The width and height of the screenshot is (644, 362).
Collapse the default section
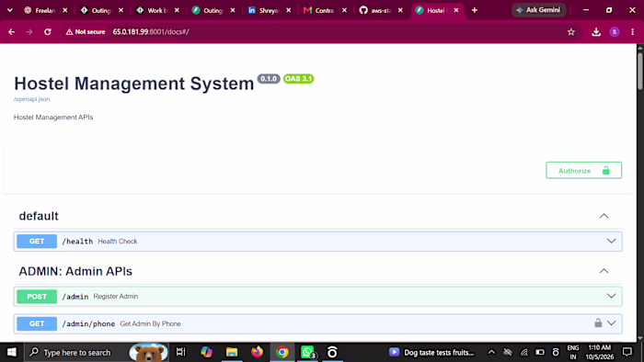coord(604,216)
